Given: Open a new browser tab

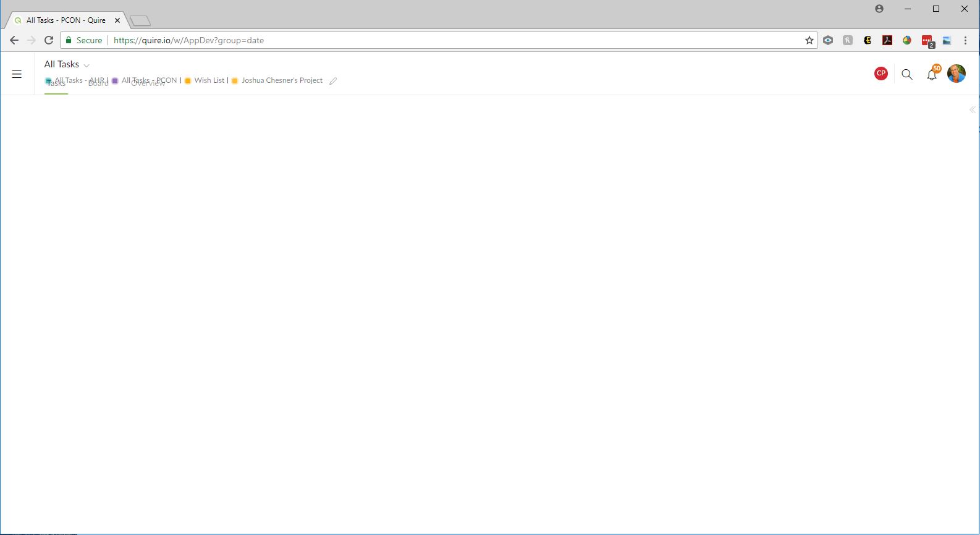Looking at the screenshot, I should point(140,21).
